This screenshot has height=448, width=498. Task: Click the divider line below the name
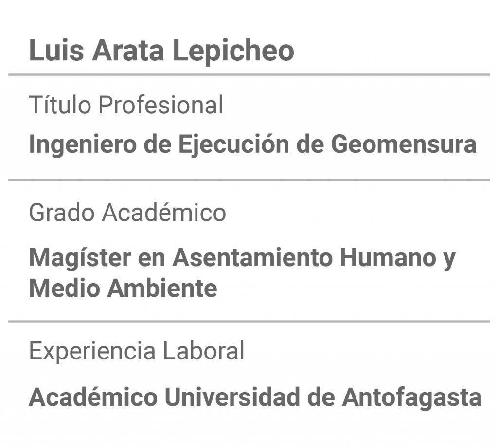(249, 75)
